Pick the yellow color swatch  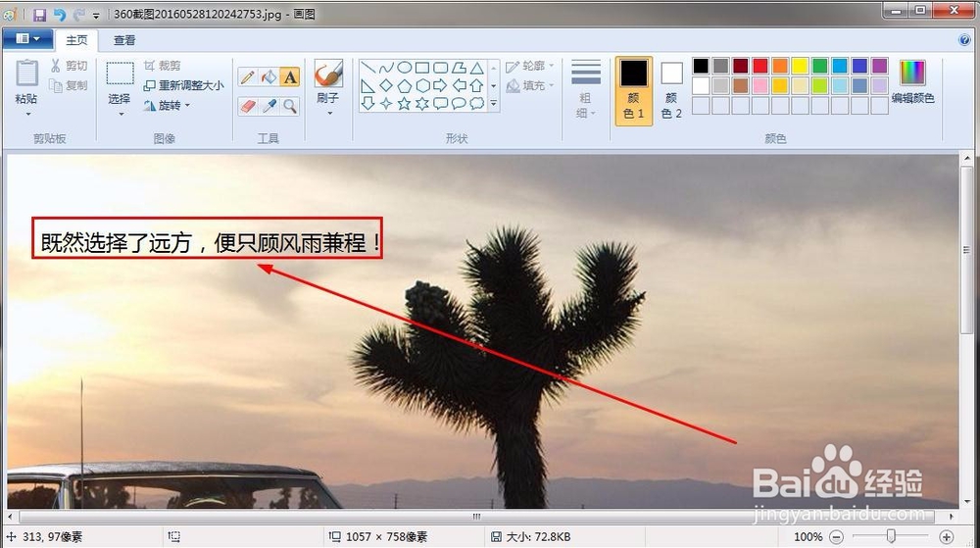pyautogui.click(x=800, y=66)
